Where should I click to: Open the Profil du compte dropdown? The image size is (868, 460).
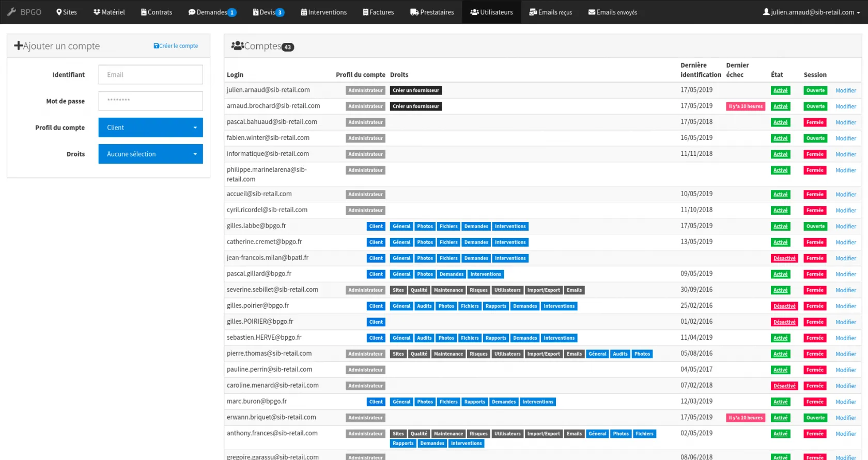150,128
